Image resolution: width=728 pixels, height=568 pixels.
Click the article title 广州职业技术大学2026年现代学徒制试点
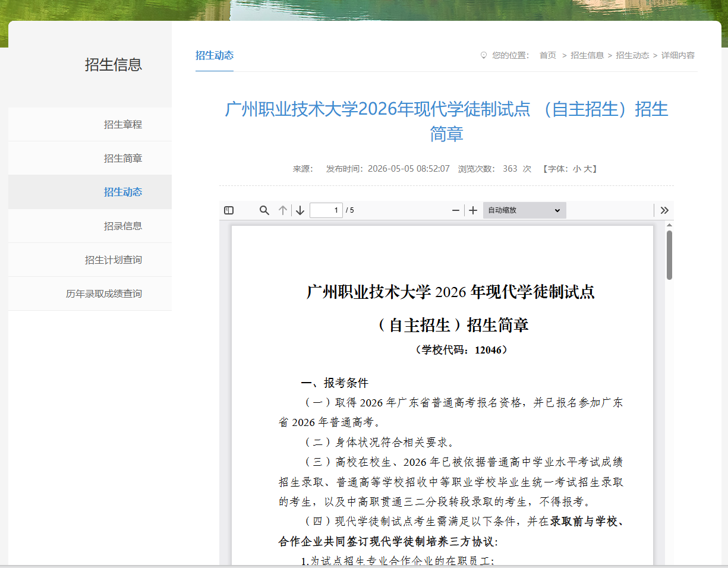(x=446, y=121)
